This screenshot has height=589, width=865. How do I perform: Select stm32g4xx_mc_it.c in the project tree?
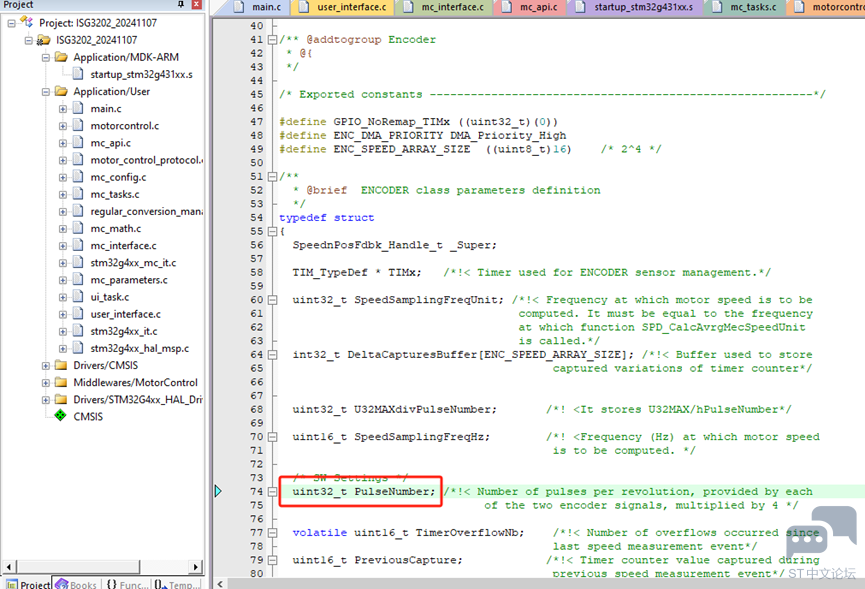click(x=134, y=263)
